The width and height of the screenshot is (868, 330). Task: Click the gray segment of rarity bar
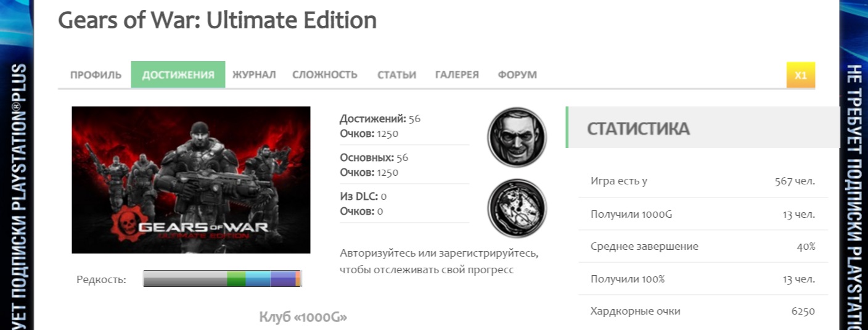[185, 279]
